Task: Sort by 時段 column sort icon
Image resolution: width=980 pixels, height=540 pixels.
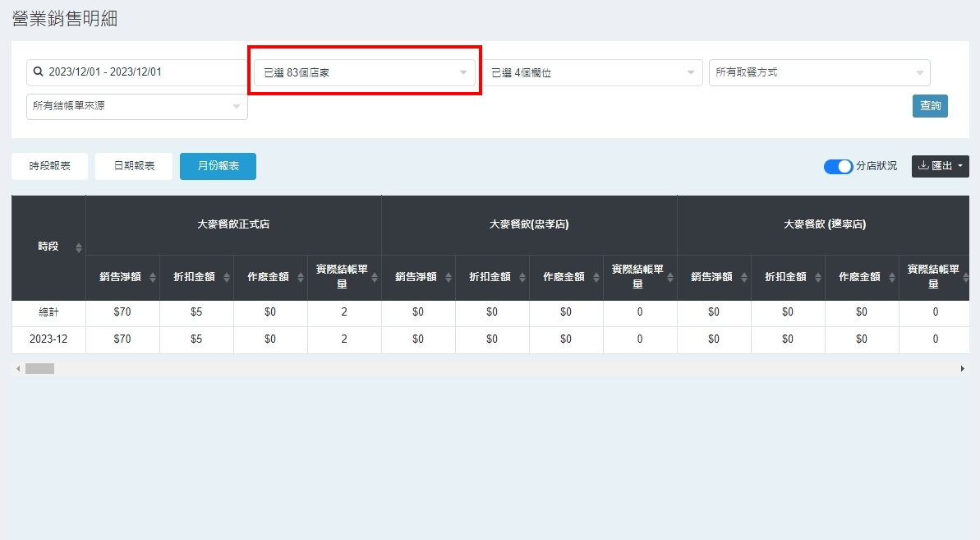Action: pyautogui.click(x=79, y=247)
